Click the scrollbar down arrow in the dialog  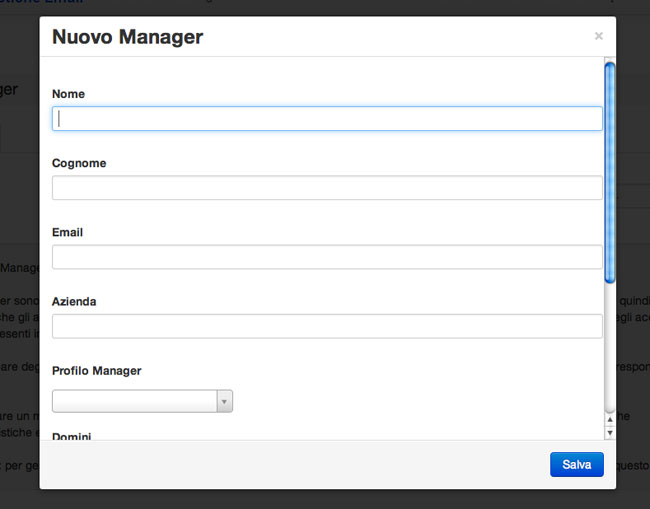610,433
